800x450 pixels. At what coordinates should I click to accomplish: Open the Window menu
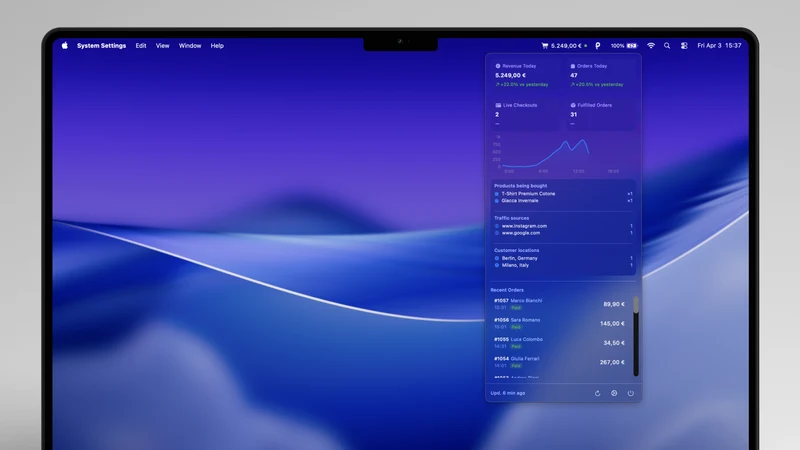190,45
